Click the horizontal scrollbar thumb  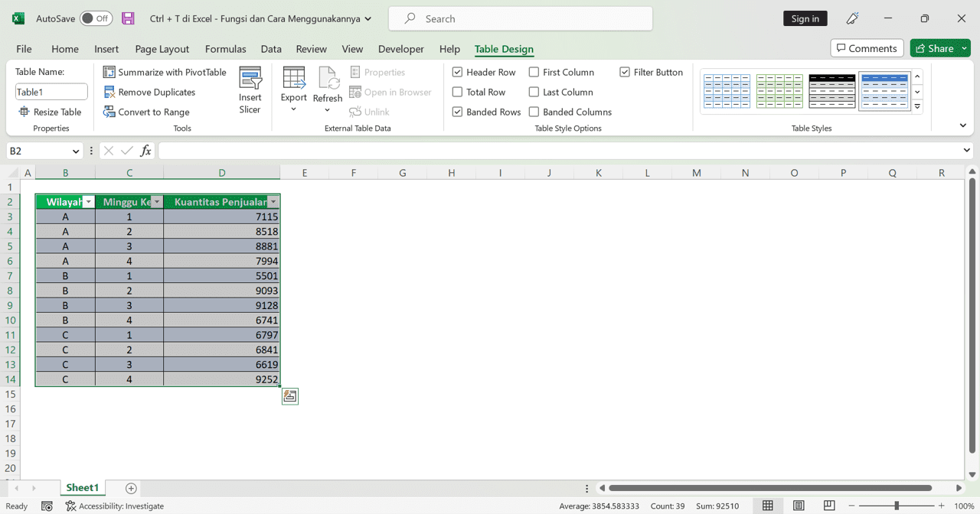click(770, 488)
